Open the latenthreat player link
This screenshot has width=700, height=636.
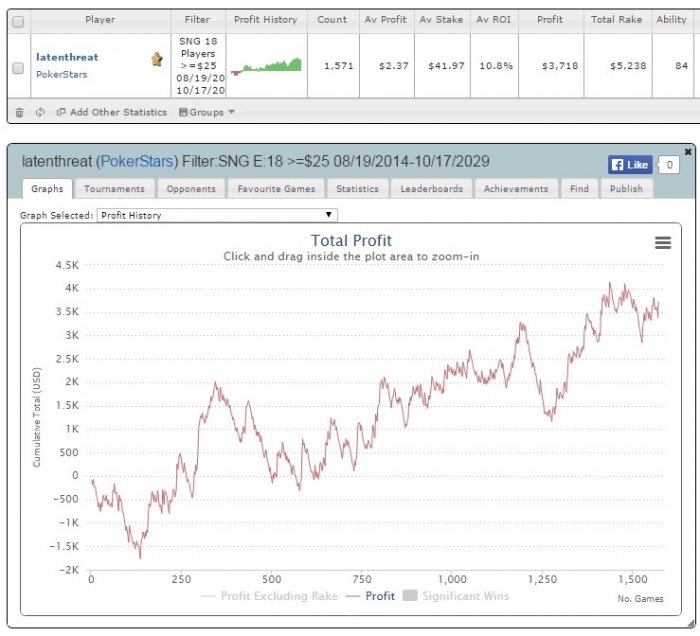(67, 57)
